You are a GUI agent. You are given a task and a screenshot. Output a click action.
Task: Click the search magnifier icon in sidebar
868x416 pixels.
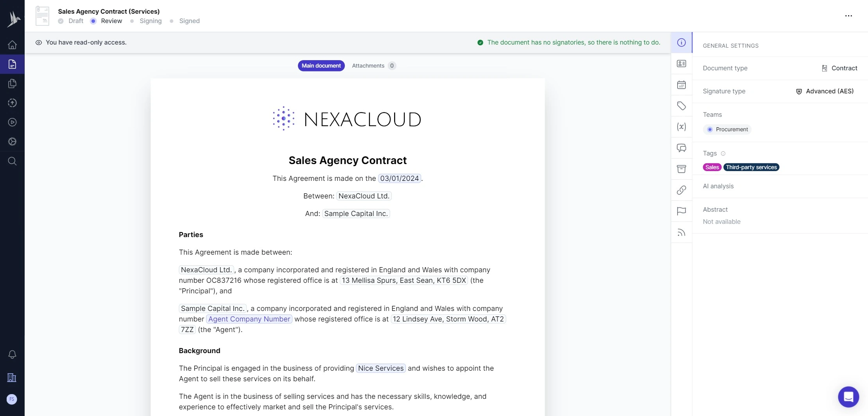(12, 161)
